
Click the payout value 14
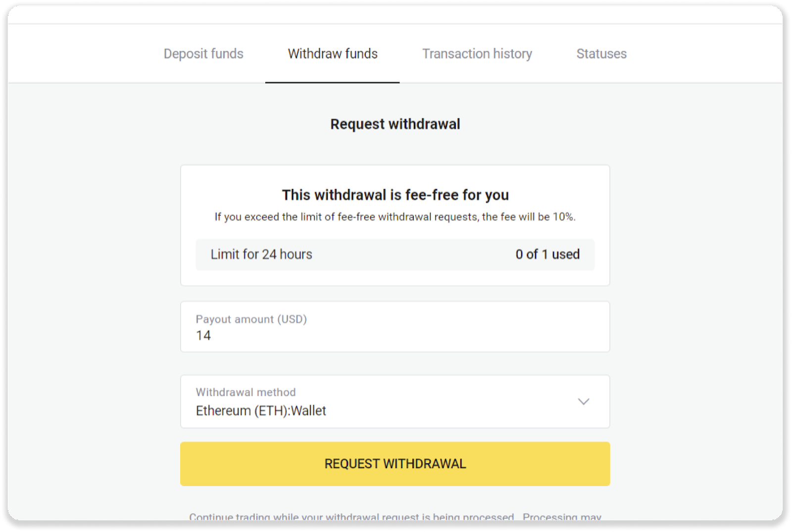point(203,336)
